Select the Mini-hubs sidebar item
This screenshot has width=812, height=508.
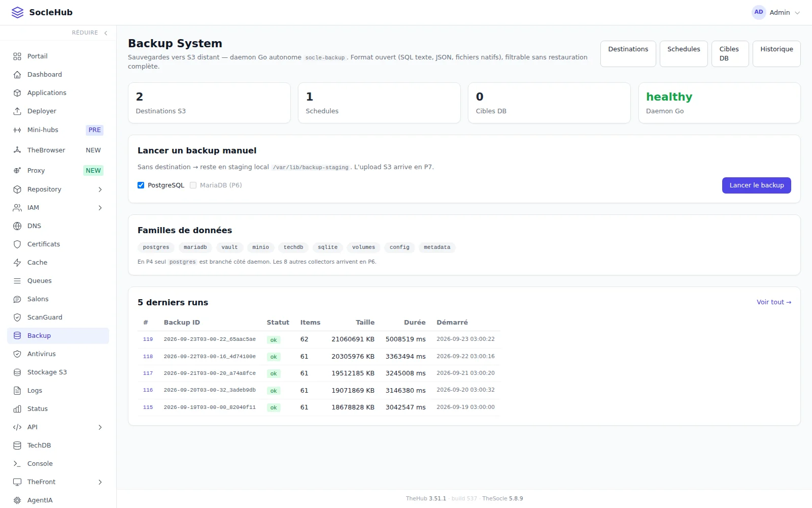click(58, 130)
